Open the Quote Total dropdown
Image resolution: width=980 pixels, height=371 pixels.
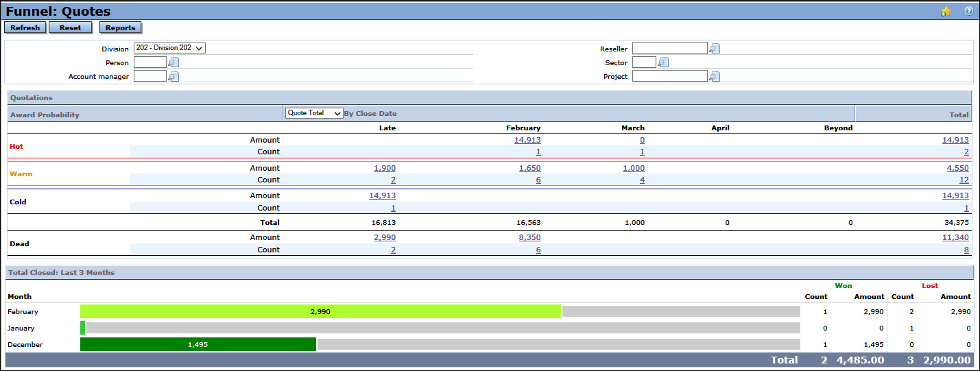point(314,113)
